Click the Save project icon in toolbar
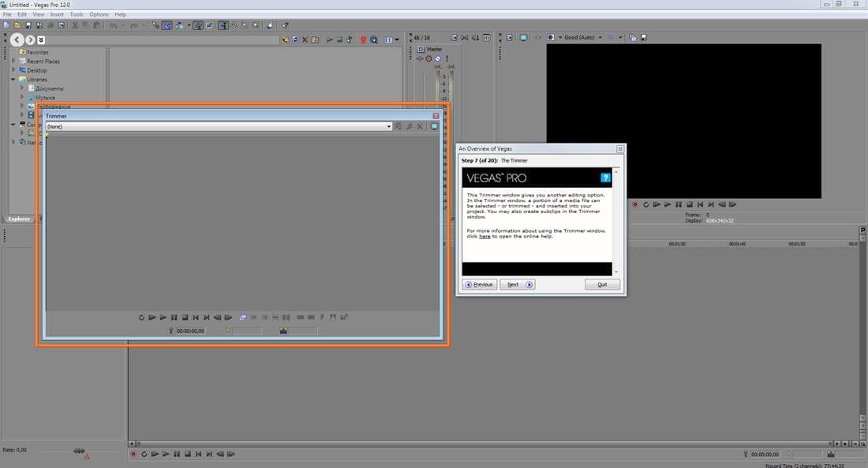The image size is (868, 468). click(28, 25)
